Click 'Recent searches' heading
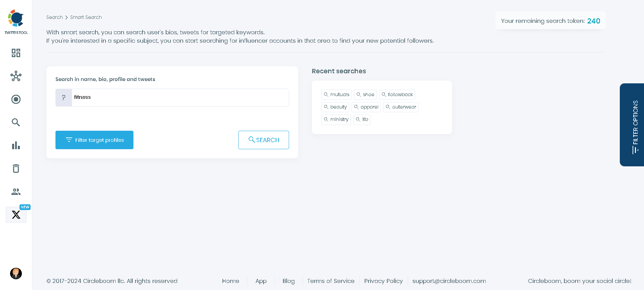Screen dimensions: 644x290 [339, 71]
